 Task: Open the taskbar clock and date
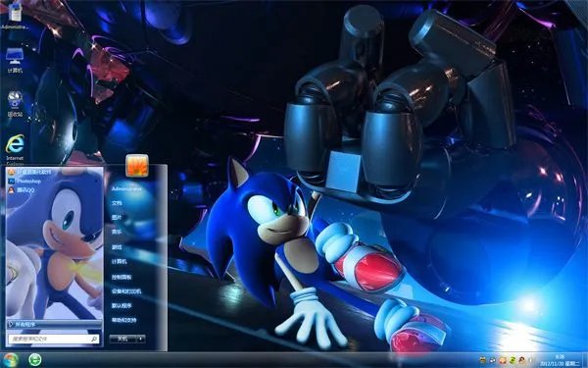pos(560,360)
